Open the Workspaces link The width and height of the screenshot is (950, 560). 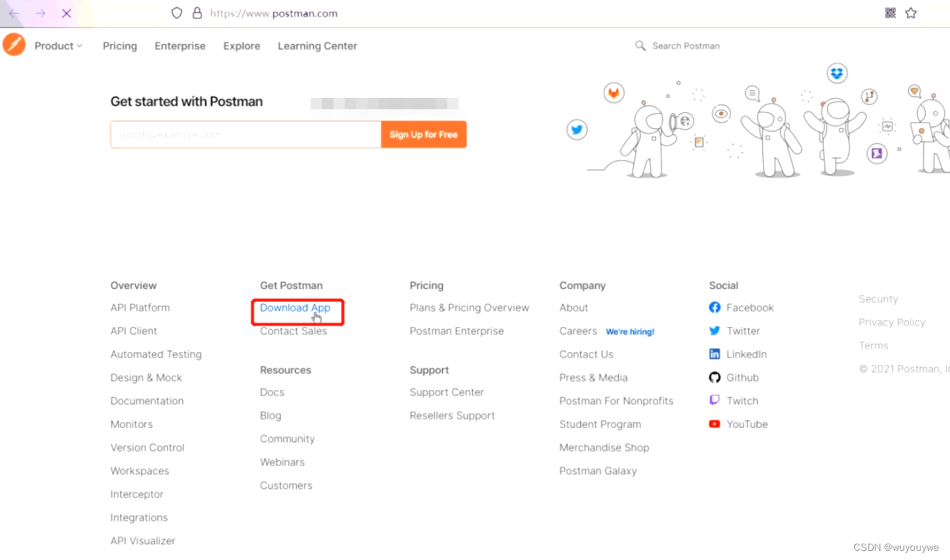pos(140,470)
